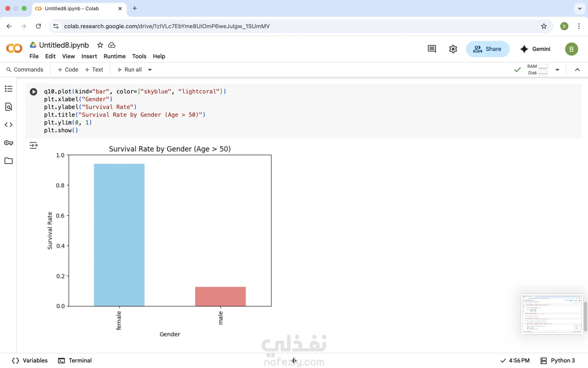
Task: Open the Runtime menu
Action: (x=114, y=56)
